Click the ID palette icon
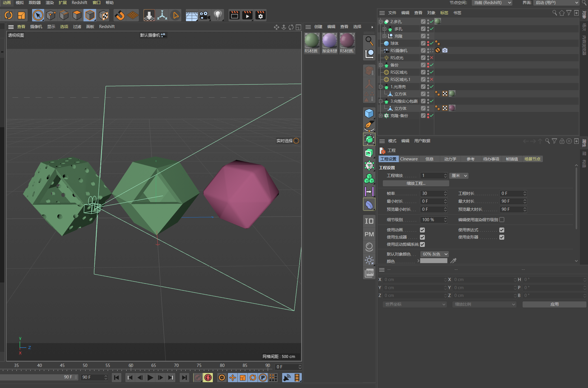This screenshot has width=588, height=388. pos(369,221)
